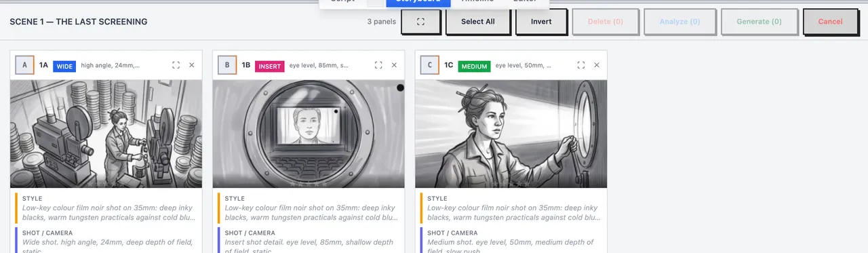Remove panel 1A with its X icon
The image size is (868, 253).
pyautogui.click(x=191, y=65)
